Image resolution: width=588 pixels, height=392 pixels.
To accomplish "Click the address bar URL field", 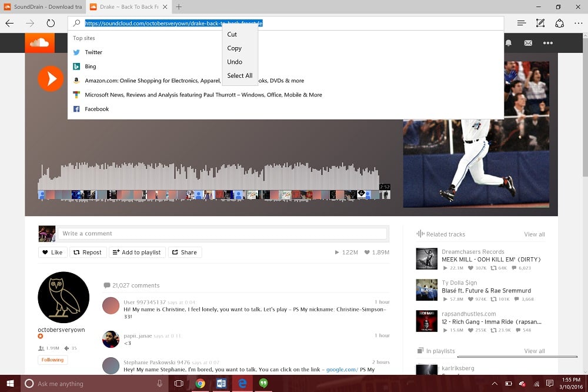I will coord(286,24).
